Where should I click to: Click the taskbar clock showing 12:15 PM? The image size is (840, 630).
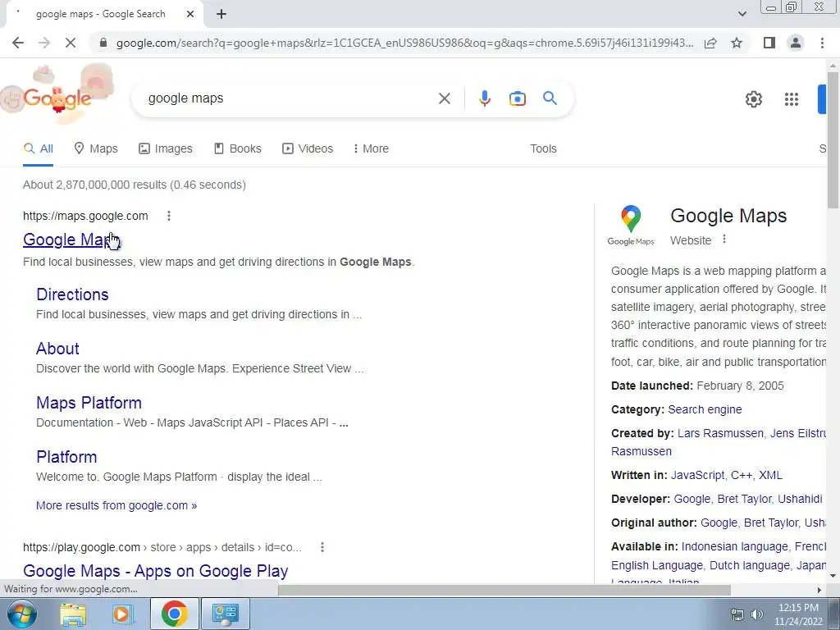click(798, 614)
